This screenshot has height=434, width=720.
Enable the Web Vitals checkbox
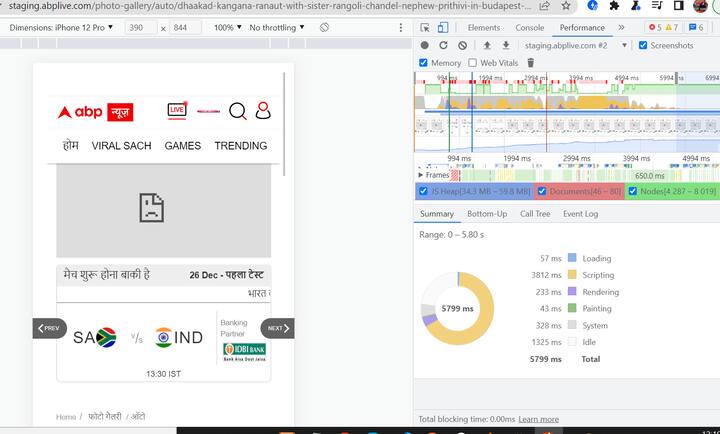point(473,63)
